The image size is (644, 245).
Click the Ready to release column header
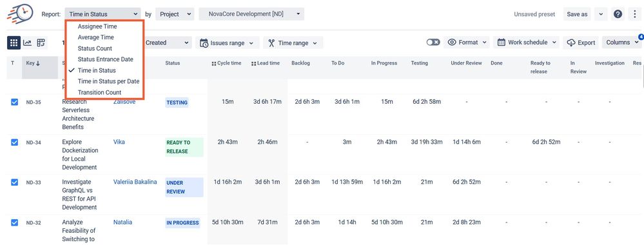pyautogui.click(x=540, y=67)
